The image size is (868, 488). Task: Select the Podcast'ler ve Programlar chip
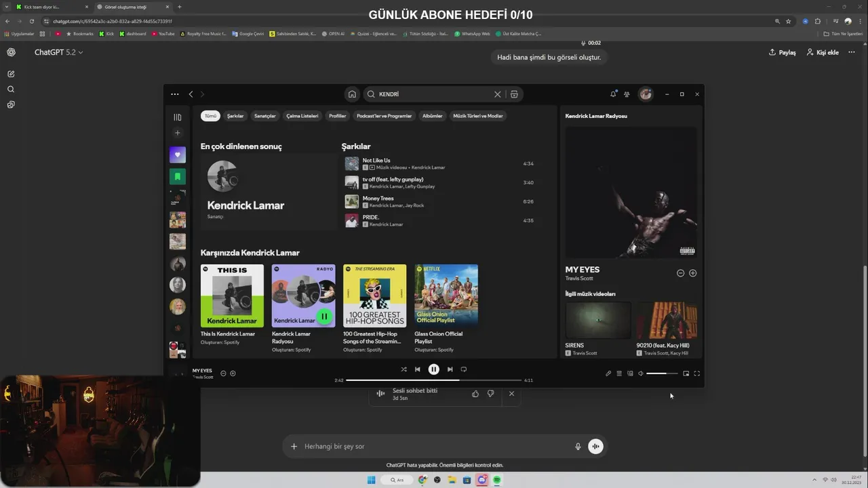tap(384, 116)
